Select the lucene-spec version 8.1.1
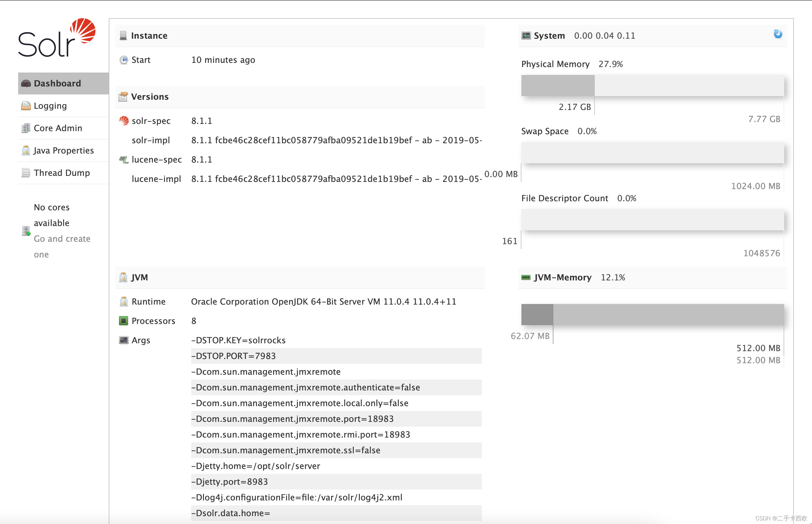 click(201, 160)
